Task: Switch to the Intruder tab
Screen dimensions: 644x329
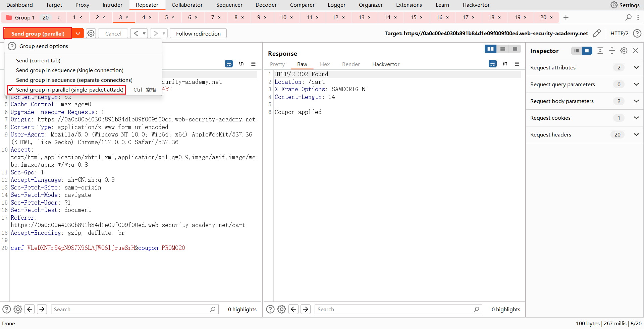Action: [112, 5]
